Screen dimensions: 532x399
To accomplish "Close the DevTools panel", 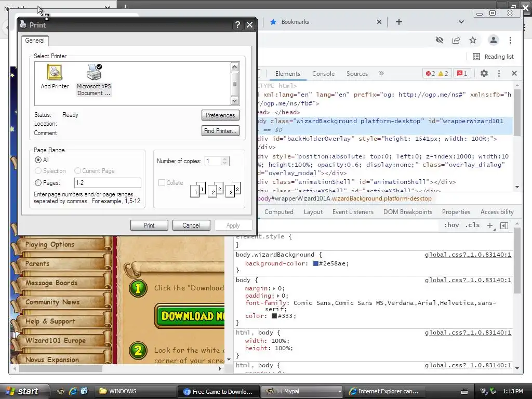I will [x=514, y=73].
